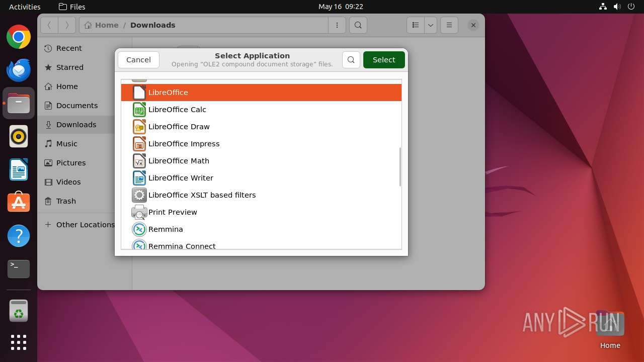Image resolution: width=644 pixels, height=362 pixels.
Task: Show Applications grid
Action: [x=19, y=342]
